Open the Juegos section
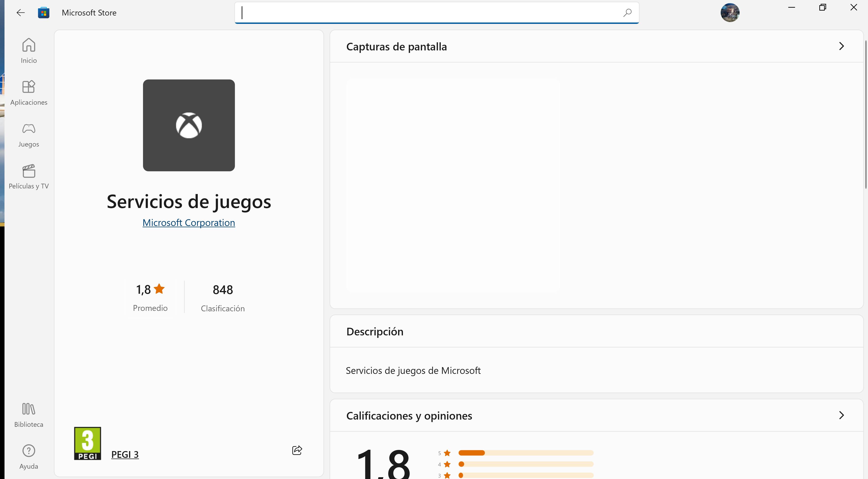This screenshot has width=868, height=479. [x=29, y=135]
